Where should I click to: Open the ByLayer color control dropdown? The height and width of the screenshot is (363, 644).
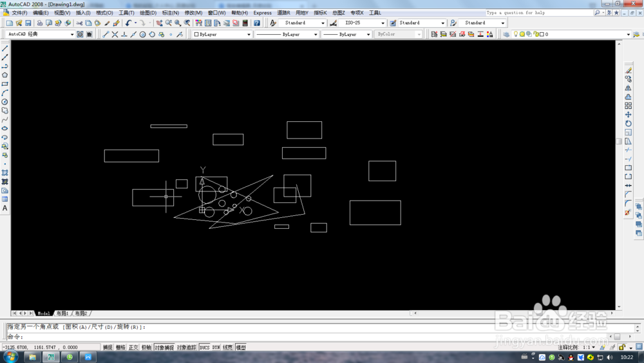(222, 35)
